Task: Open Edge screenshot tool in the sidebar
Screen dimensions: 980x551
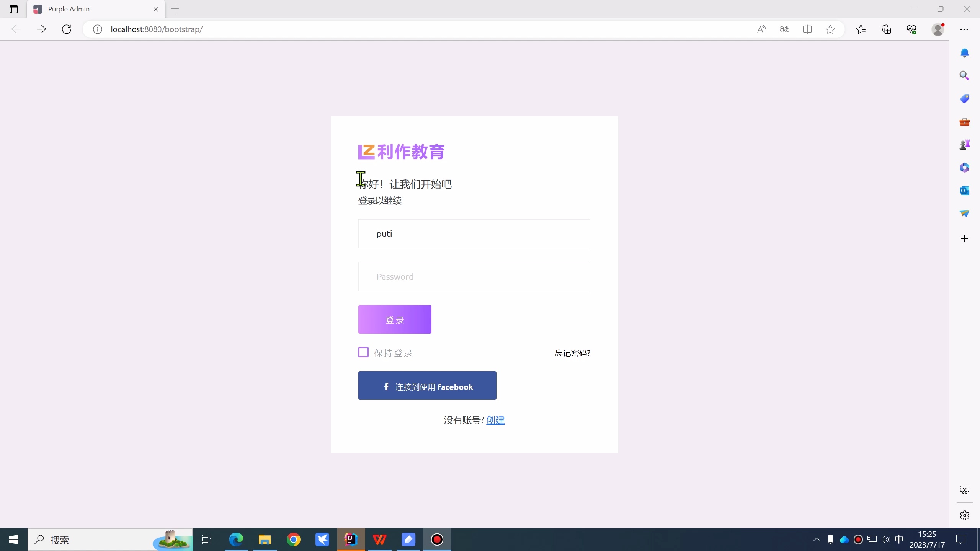Action: 964,489
